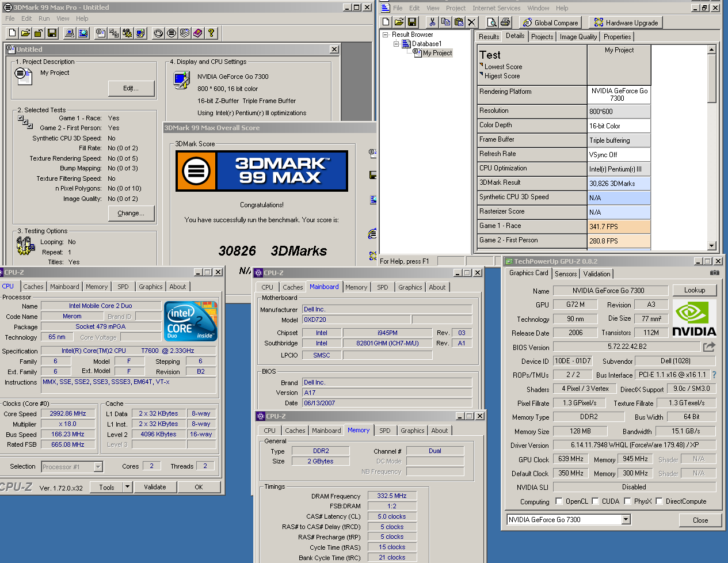Click the Open folder icon in 3DMark toolbar
This screenshot has height=563, width=728.
pyautogui.click(x=25, y=33)
